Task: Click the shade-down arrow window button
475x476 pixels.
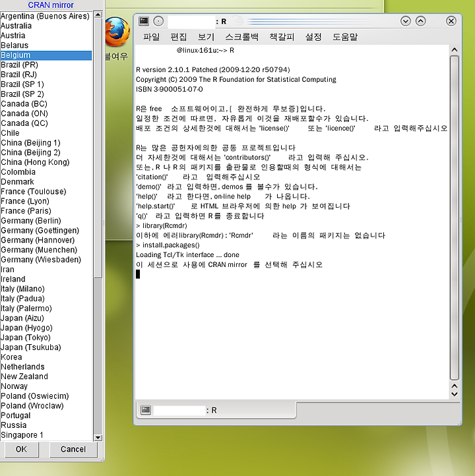Action: click(406, 21)
